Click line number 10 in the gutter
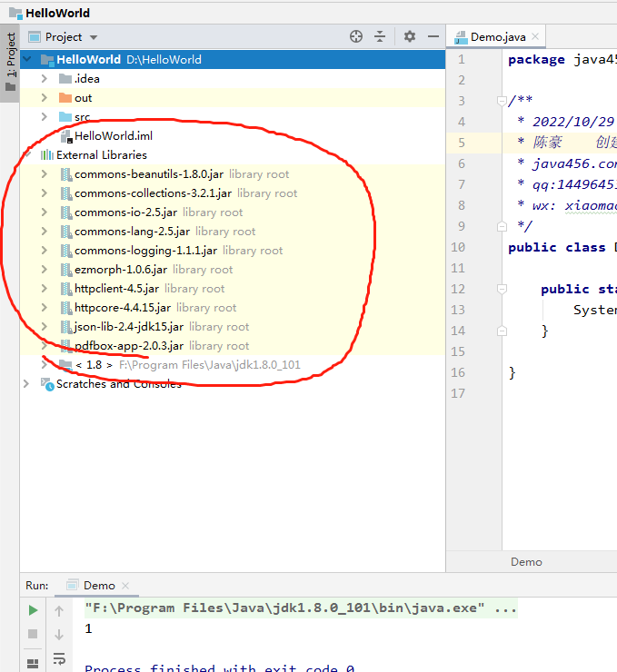Image resolution: width=617 pixels, height=672 pixels. pyautogui.click(x=458, y=247)
